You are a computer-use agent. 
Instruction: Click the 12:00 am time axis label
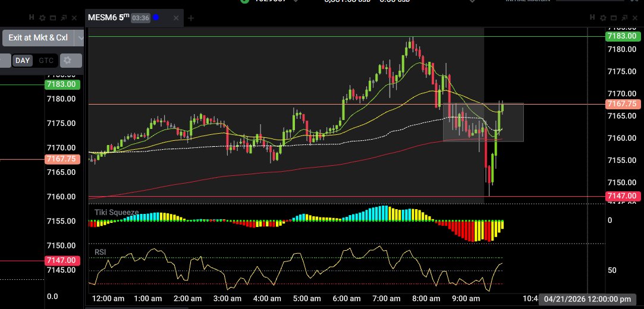coord(108,299)
